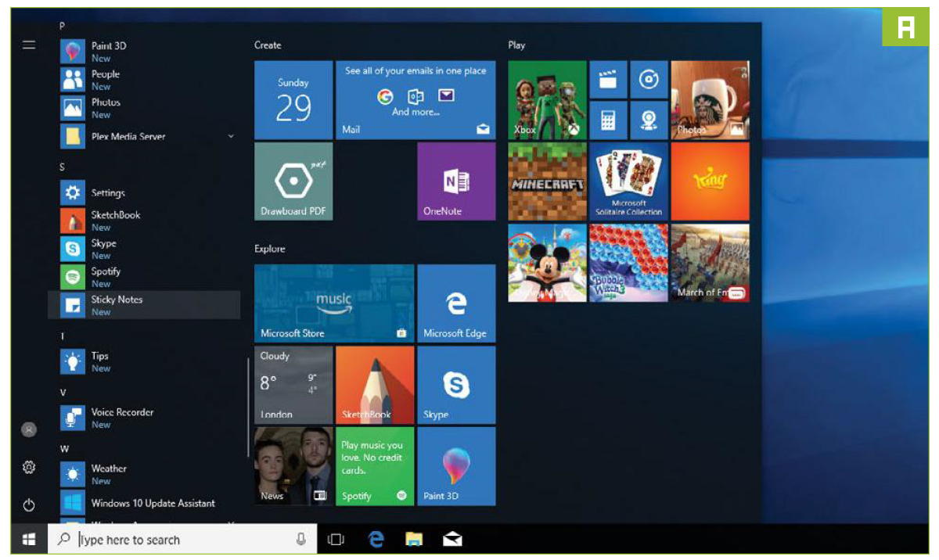The width and height of the screenshot is (939, 560).
Task: Launch SketchBook from the app list
Action: click(144, 221)
